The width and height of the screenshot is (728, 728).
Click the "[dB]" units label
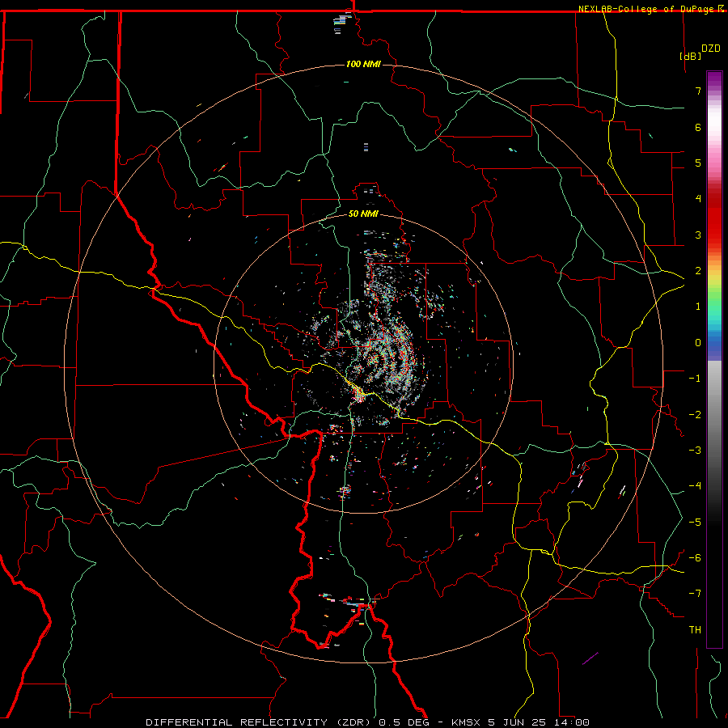(691, 56)
